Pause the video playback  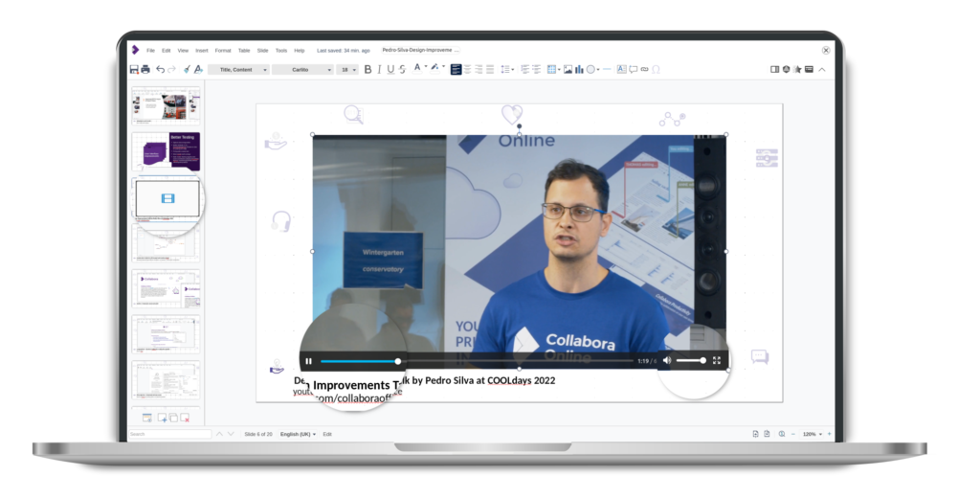point(309,361)
